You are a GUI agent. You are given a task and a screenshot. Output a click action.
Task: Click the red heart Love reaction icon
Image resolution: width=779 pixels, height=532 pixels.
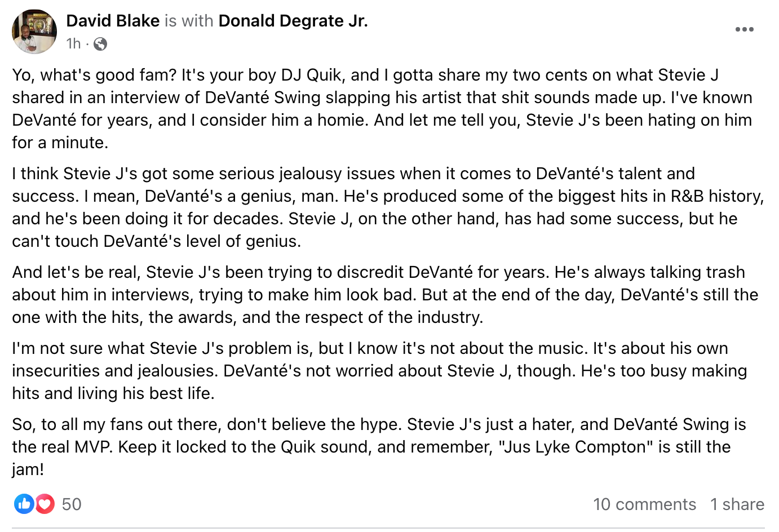(x=45, y=504)
